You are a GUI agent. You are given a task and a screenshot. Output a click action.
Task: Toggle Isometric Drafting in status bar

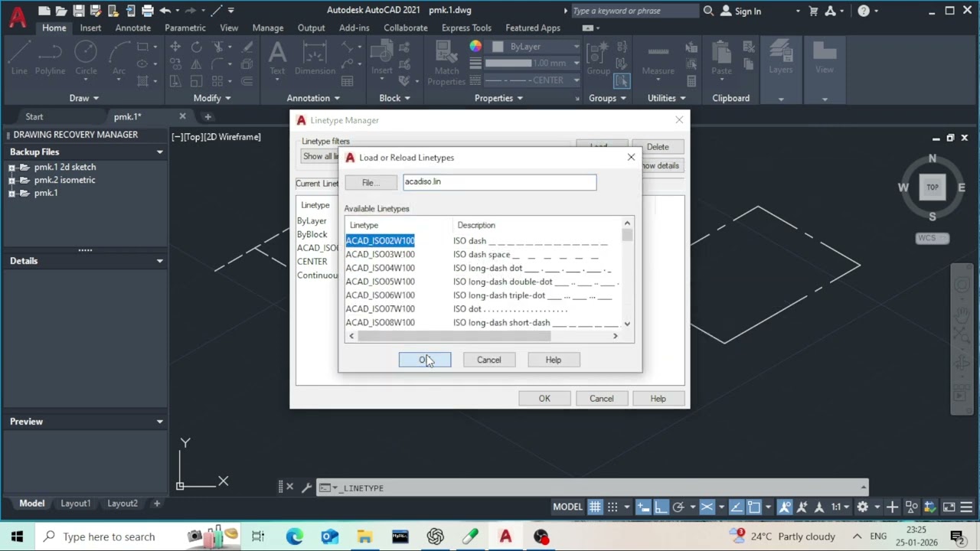point(707,507)
